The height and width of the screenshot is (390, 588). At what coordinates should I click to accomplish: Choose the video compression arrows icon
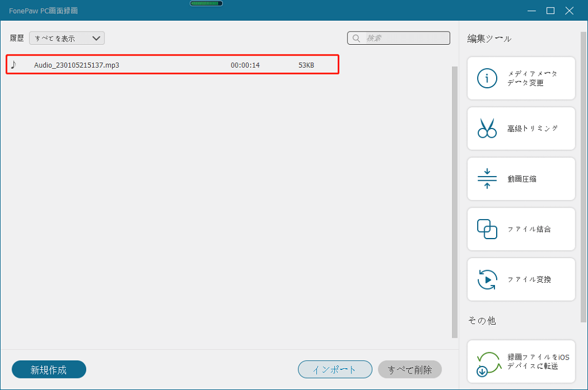pyautogui.click(x=487, y=179)
